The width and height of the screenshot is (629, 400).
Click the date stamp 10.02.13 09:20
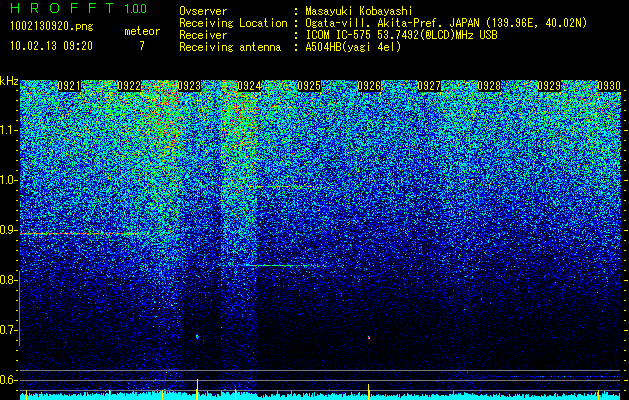(x=51, y=46)
